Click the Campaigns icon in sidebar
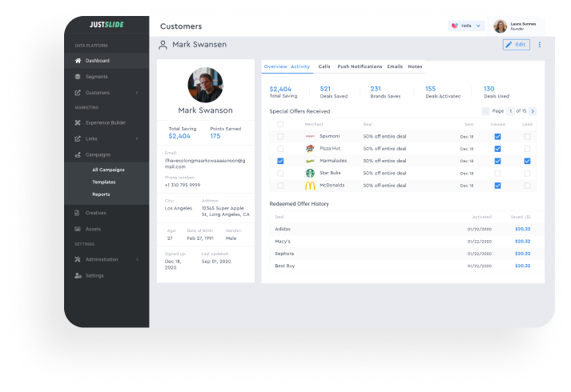571x392 pixels. (x=78, y=154)
